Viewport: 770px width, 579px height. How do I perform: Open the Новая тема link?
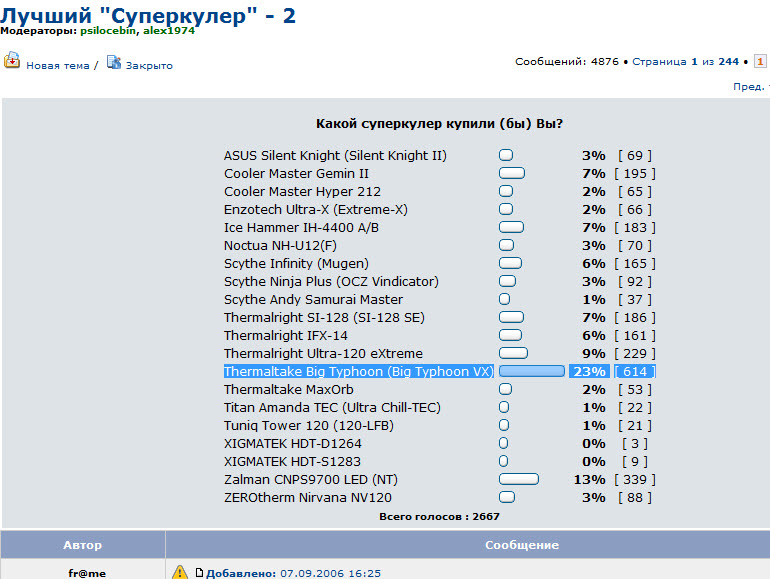click(x=58, y=65)
